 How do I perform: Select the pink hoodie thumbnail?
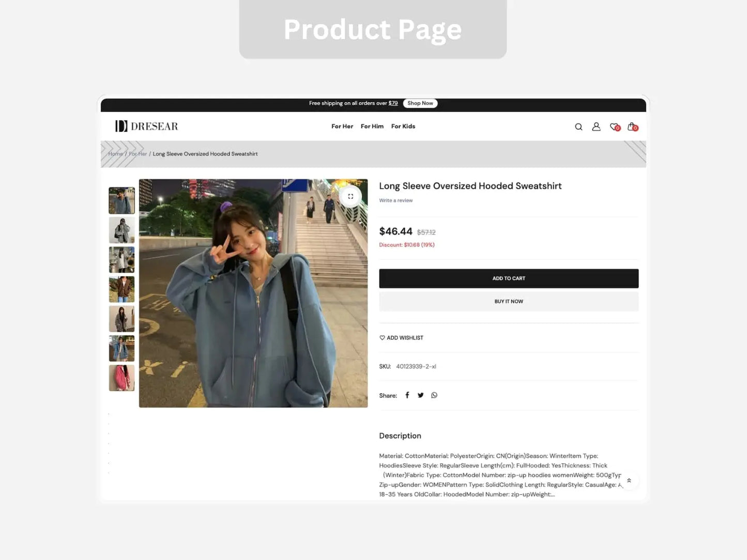pos(121,378)
